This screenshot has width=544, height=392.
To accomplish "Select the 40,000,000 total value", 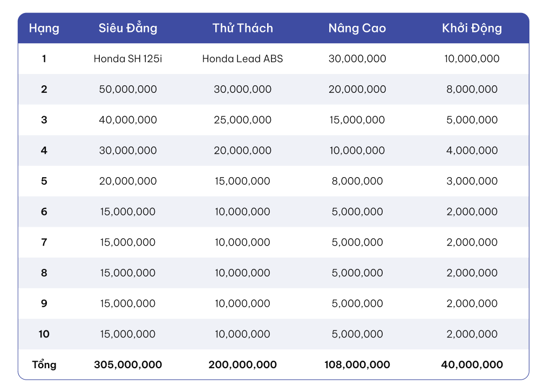I will coord(472,364).
